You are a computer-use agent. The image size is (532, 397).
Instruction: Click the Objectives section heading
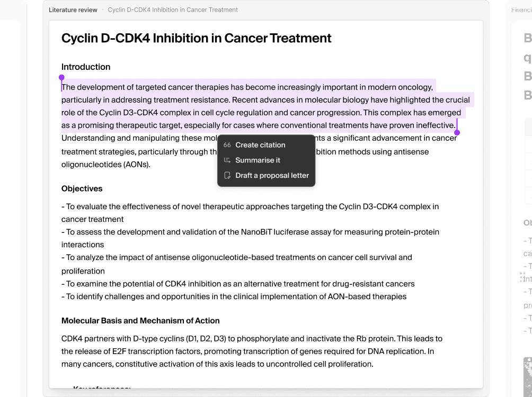click(82, 188)
